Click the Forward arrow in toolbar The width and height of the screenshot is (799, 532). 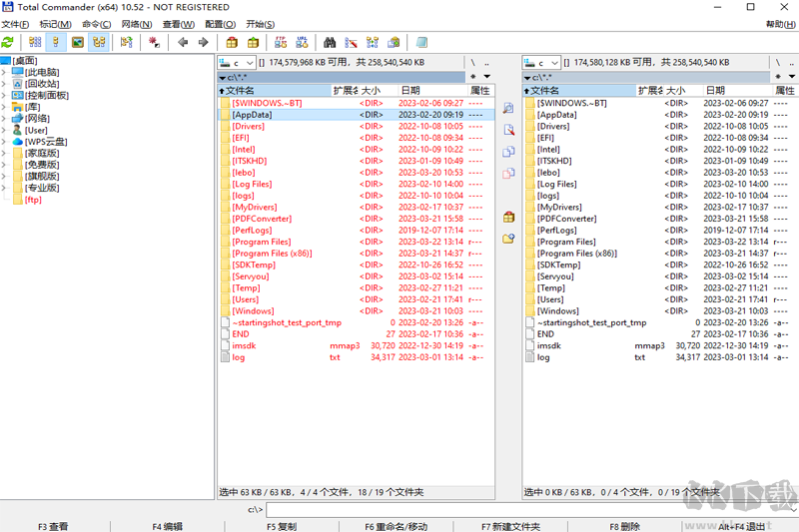coord(204,42)
